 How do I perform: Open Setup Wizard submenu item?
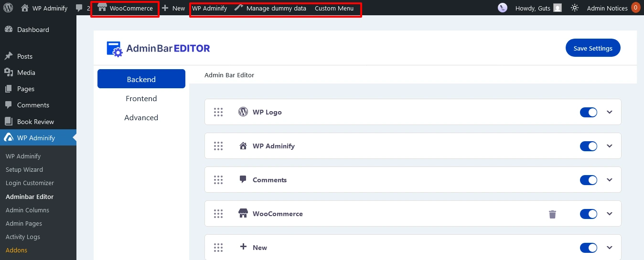[24, 169]
